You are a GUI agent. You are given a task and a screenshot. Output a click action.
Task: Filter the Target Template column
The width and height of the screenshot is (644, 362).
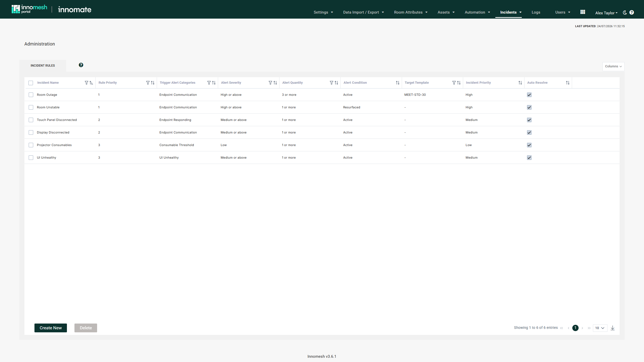(x=454, y=83)
